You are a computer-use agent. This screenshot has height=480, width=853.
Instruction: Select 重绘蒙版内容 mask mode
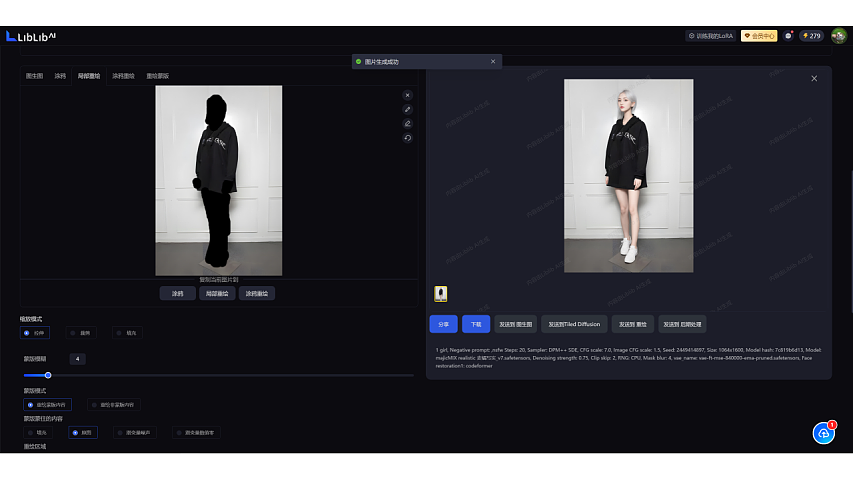click(47, 404)
